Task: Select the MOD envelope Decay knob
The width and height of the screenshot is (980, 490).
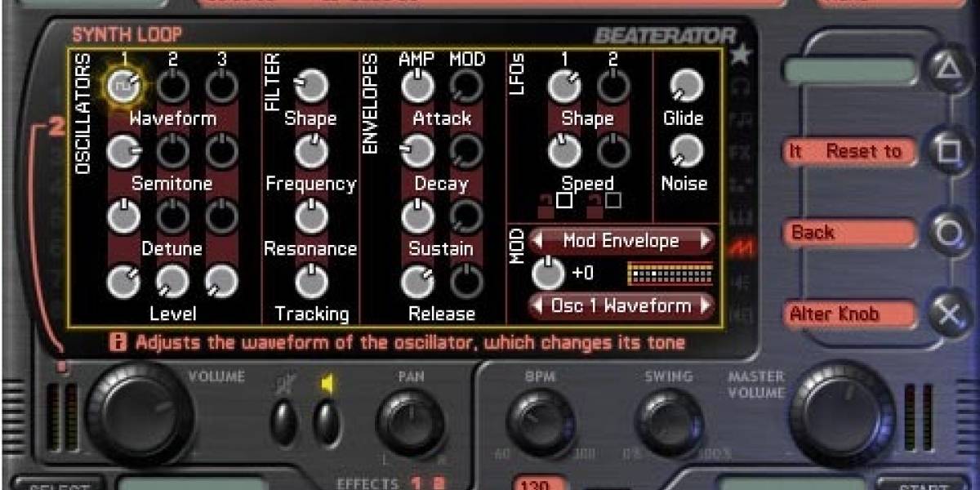Action: click(466, 151)
